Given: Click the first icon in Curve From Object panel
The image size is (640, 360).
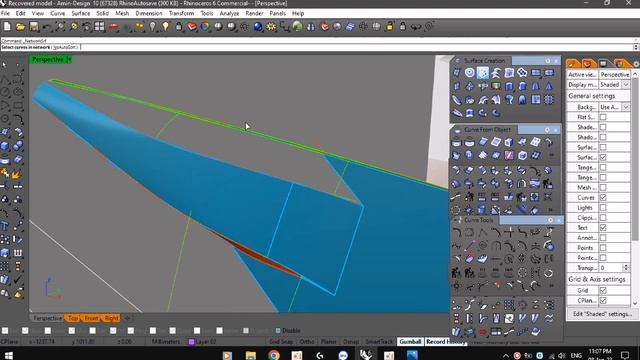Looking at the screenshot, I should (x=457, y=142).
